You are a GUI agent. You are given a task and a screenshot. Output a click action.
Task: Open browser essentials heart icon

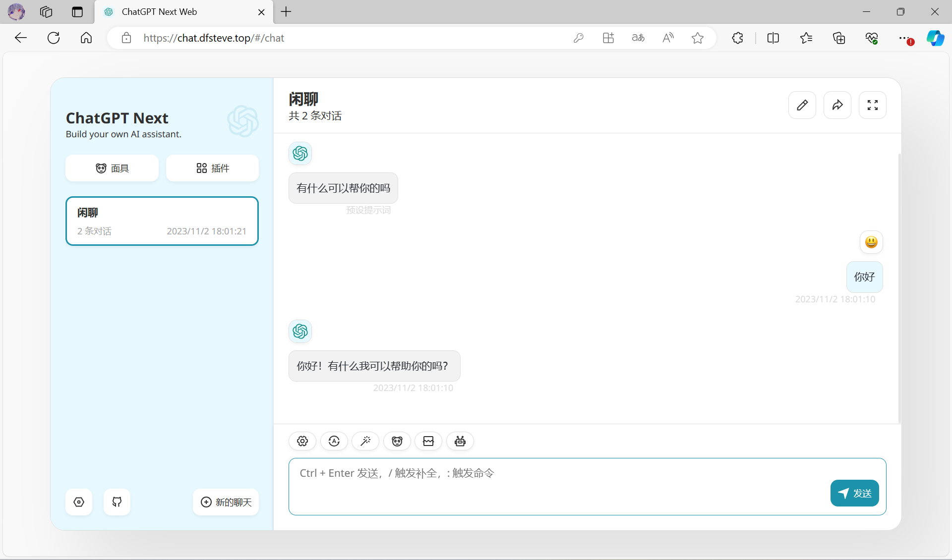[x=872, y=38]
